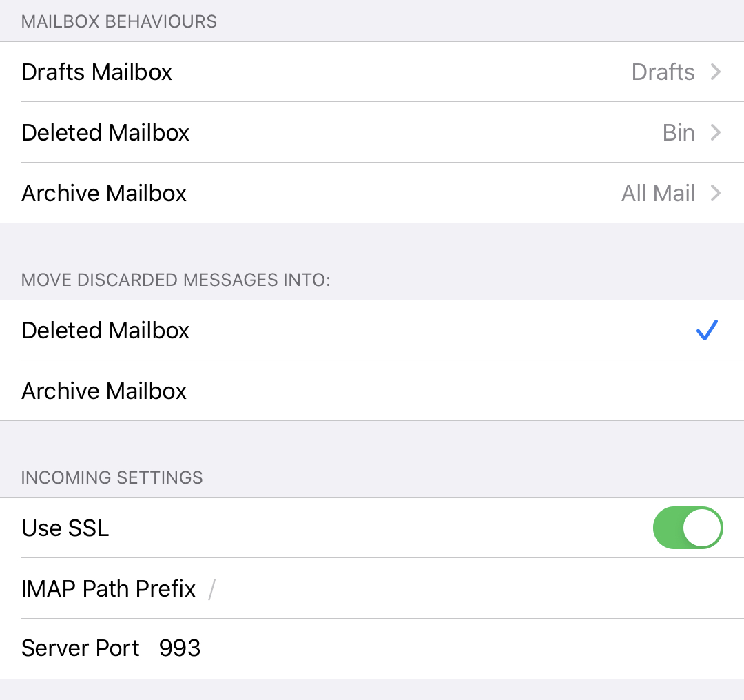The height and width of the screenshot is (700, 744).
Task: Click the chevron next to Bin
Action: pos(716,132)
